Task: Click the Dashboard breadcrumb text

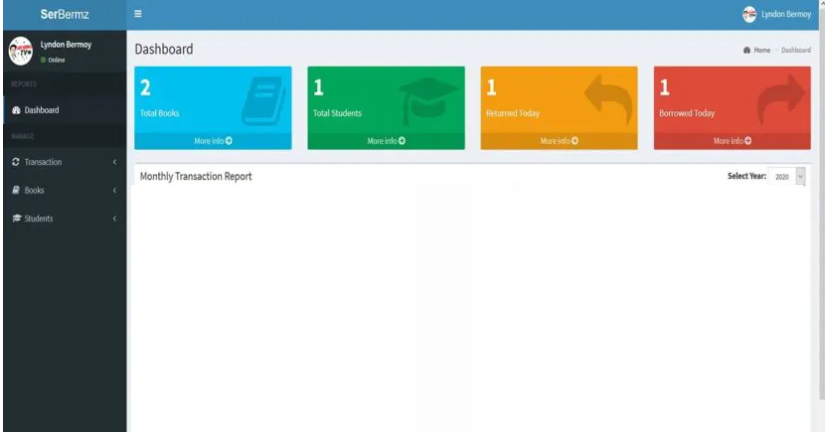Action: (x=796, y=50)
